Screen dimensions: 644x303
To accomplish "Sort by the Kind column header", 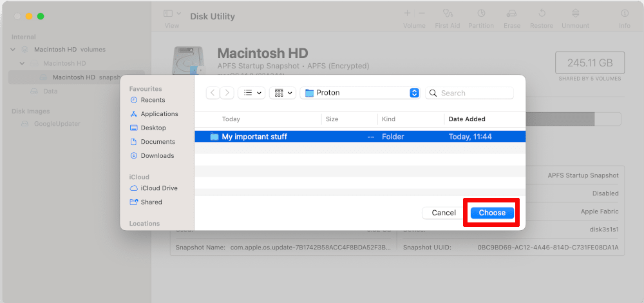I will 388,119.
